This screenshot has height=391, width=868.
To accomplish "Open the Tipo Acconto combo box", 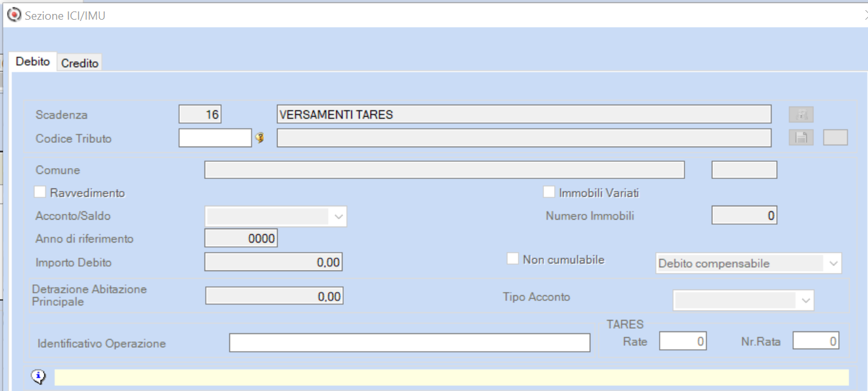I will [x=805, y=300].
